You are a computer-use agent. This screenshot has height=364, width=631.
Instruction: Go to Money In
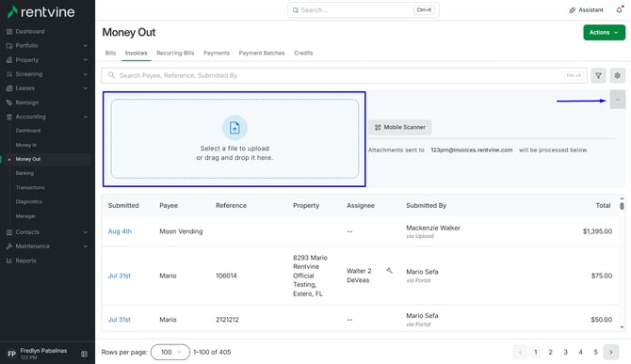tap(25, 145)
